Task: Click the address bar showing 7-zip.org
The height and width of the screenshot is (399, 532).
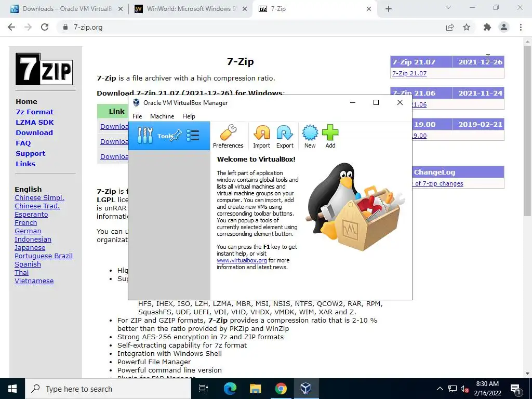Action: (251, 27)
